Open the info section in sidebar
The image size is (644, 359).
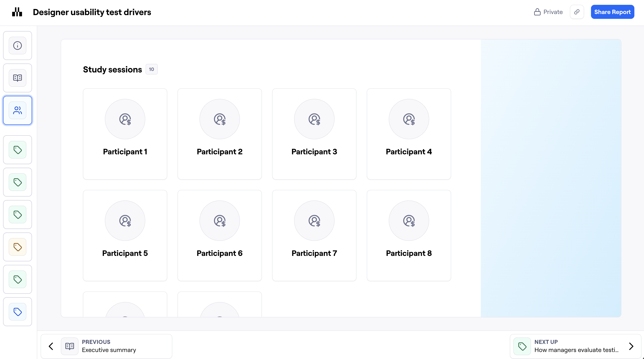(x=18, y=46)
